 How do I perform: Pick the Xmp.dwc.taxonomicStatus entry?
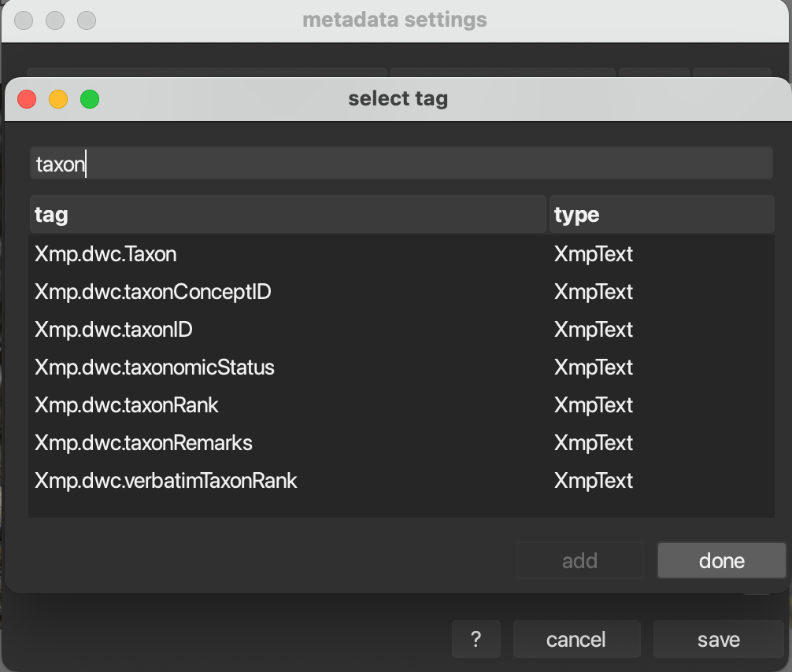401,367
